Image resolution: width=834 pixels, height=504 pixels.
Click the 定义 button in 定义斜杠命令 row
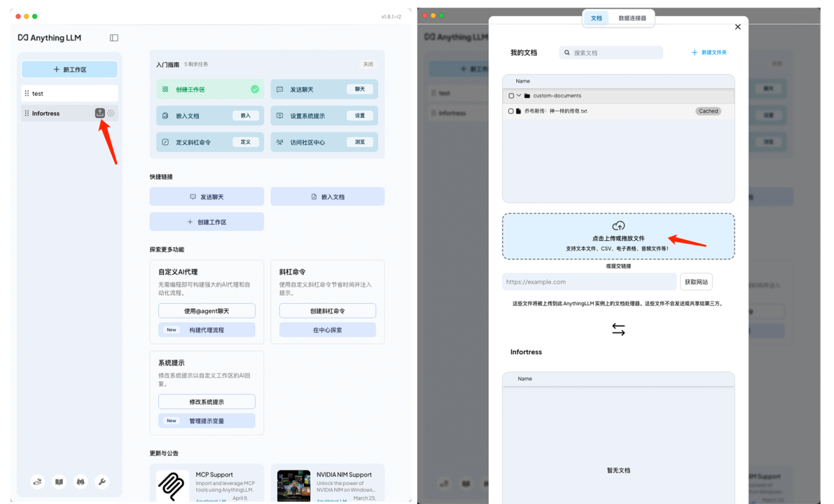pos(245,142)
